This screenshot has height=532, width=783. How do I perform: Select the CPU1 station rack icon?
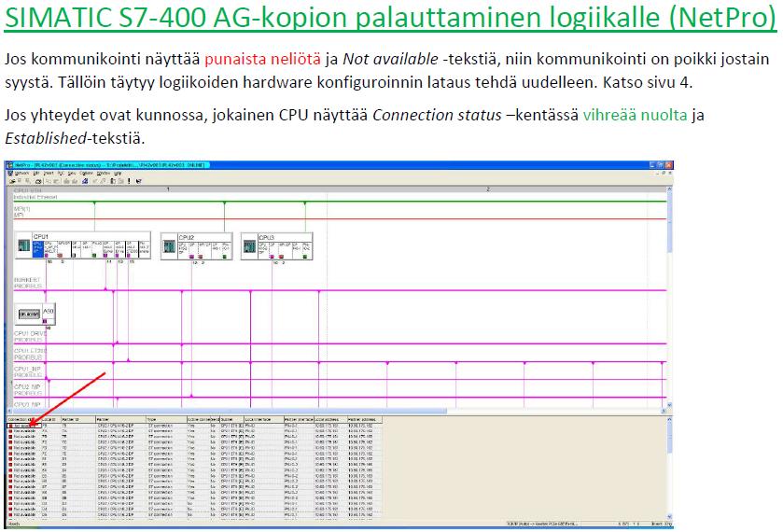click(23, 245)
